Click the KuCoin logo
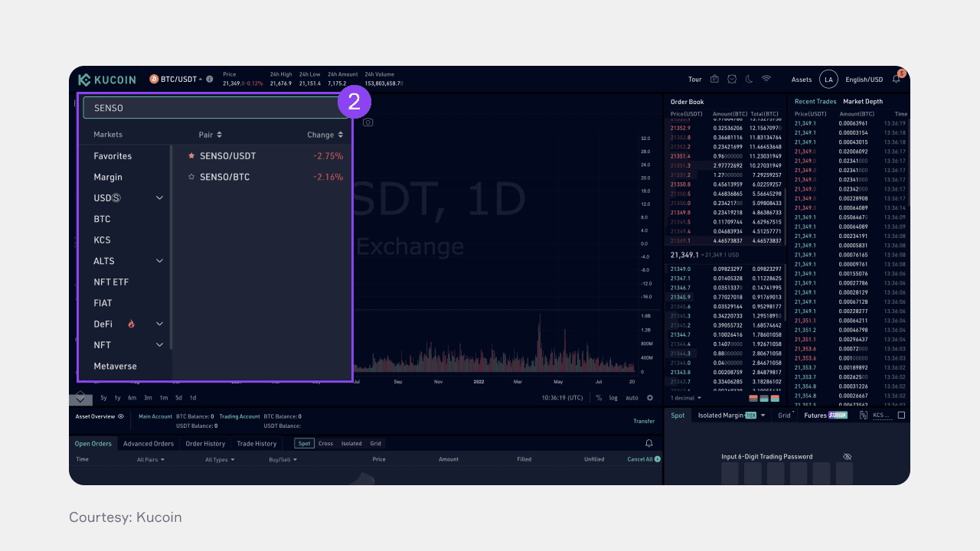Screen dimensions: 980x551 point(107,80)
